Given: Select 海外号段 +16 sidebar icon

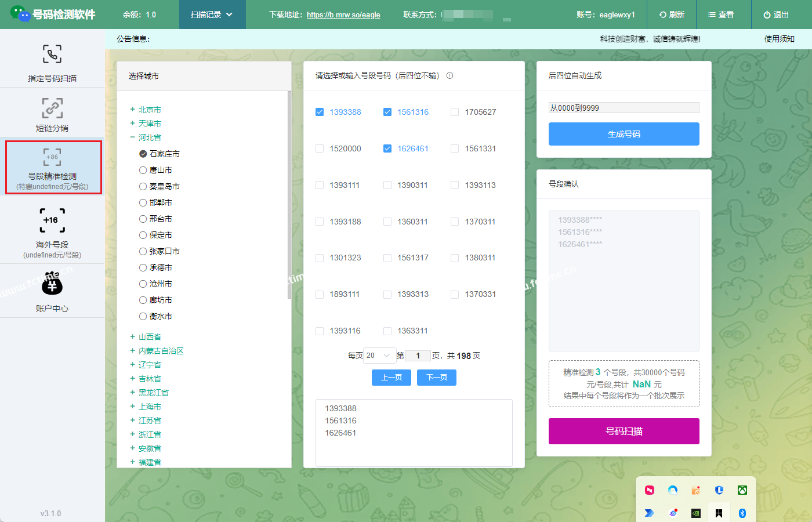Looking at the screenshot, I should (x=52, y=220).
